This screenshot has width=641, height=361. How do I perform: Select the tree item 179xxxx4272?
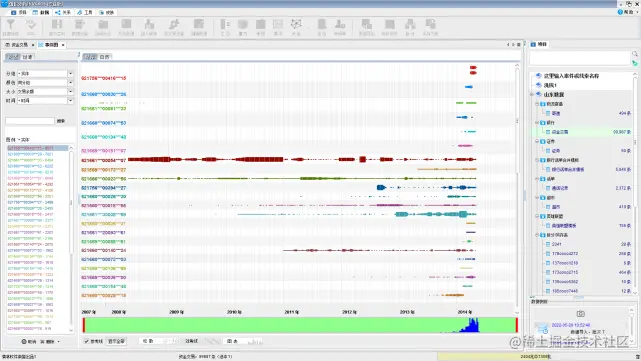coord(565,253)
